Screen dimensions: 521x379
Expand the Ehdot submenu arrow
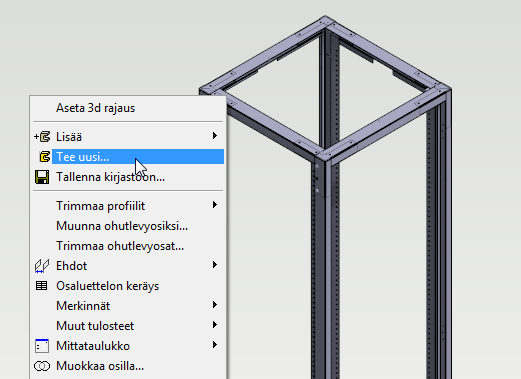215,265
